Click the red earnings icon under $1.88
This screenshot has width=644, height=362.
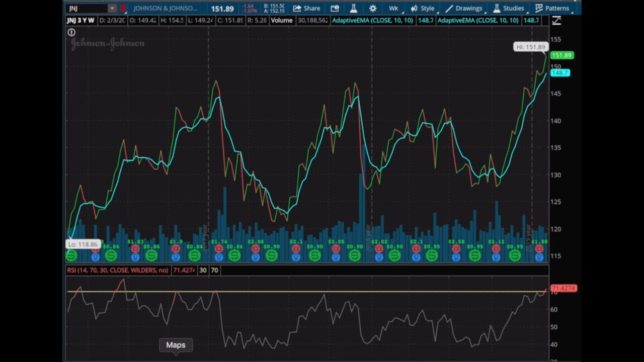539,249
